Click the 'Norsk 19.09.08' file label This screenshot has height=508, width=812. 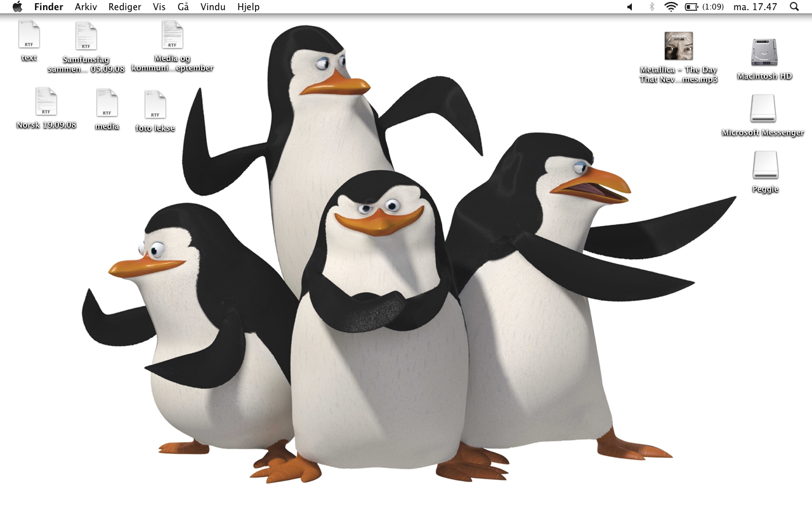(x=46, y=125)
